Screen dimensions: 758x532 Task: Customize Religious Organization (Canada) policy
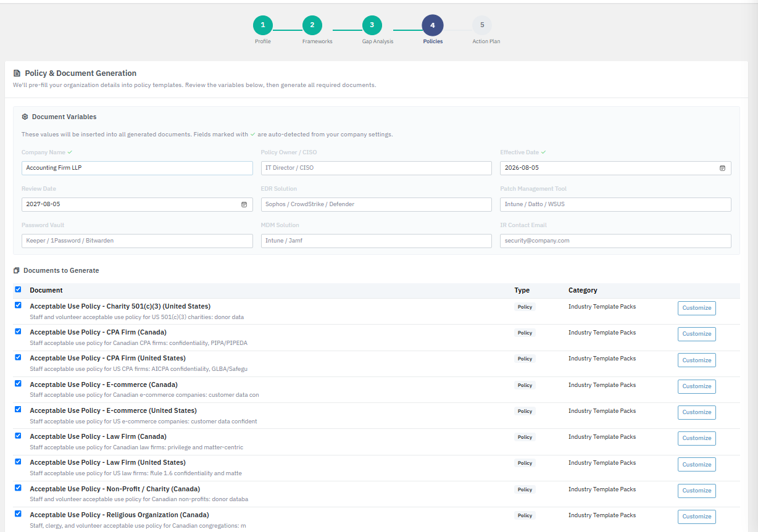click(697, 517)
